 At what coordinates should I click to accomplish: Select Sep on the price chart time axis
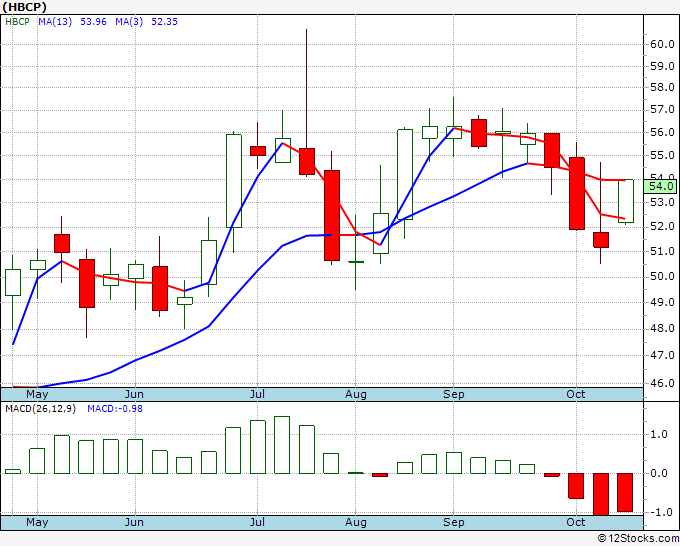coord(454,395)
